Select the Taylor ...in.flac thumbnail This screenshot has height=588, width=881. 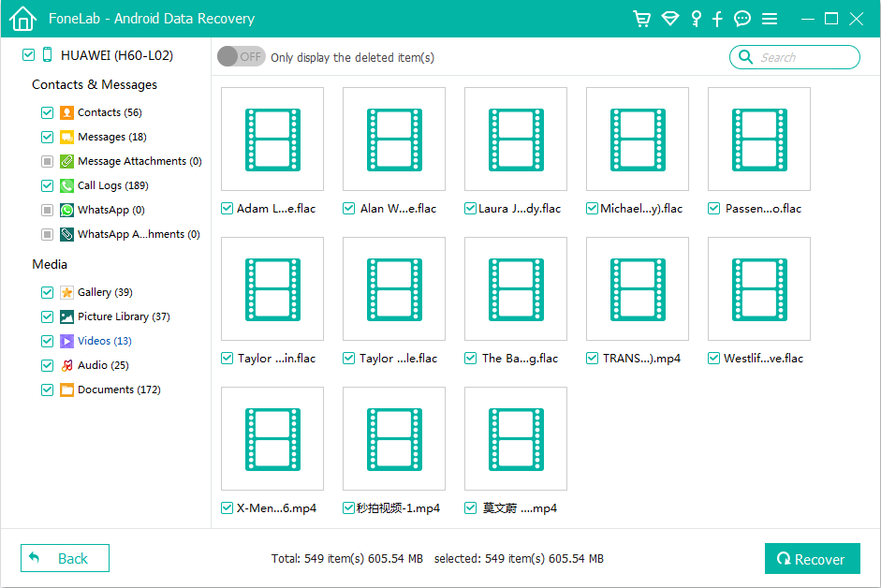272,289
